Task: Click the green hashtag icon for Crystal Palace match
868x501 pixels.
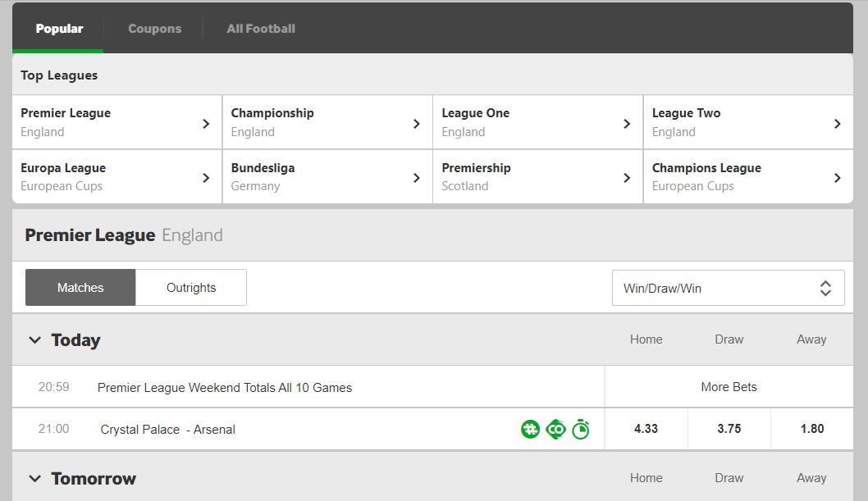Action: 530,429
